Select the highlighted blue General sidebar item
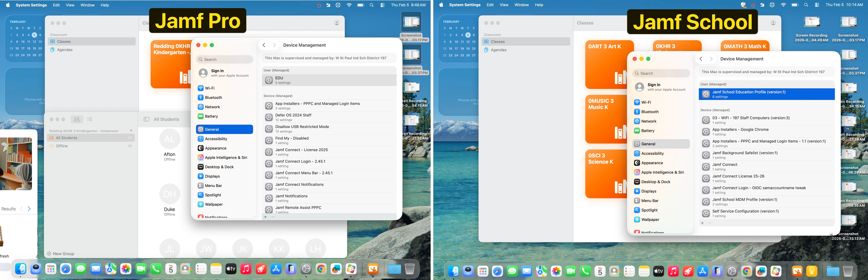Viewport: 868px width, 280px height. pyautogui.click(x=224, y=129)
